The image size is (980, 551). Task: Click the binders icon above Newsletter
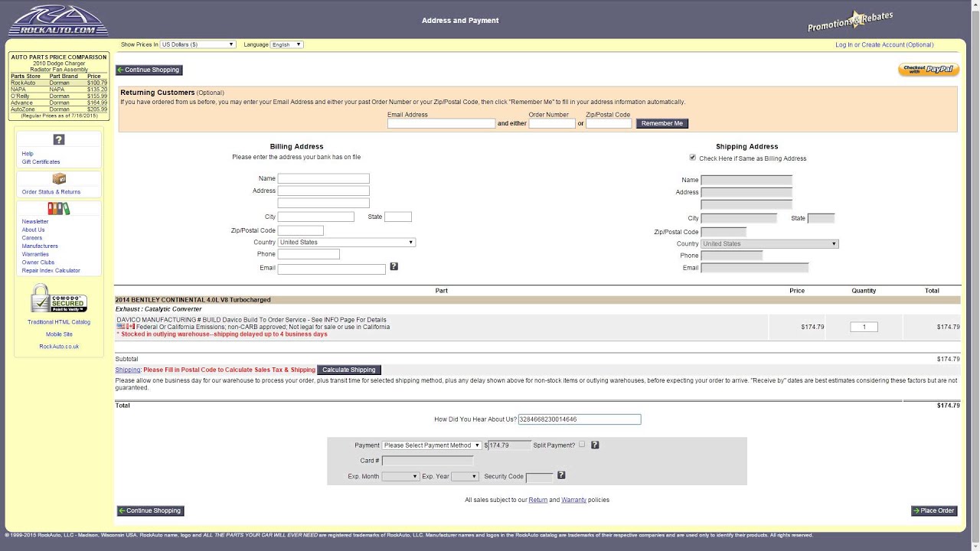tap(59, 208)
